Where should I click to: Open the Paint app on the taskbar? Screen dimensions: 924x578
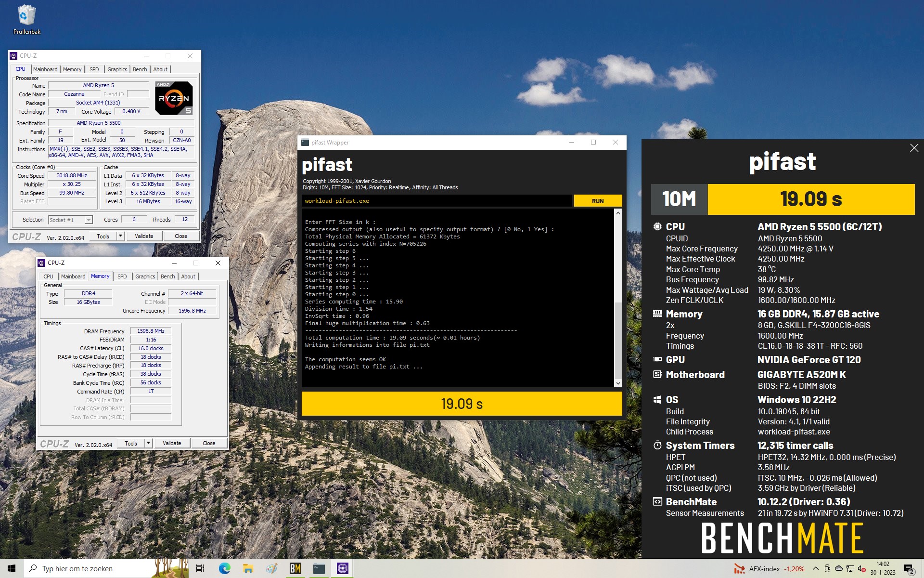click(271, 569)
